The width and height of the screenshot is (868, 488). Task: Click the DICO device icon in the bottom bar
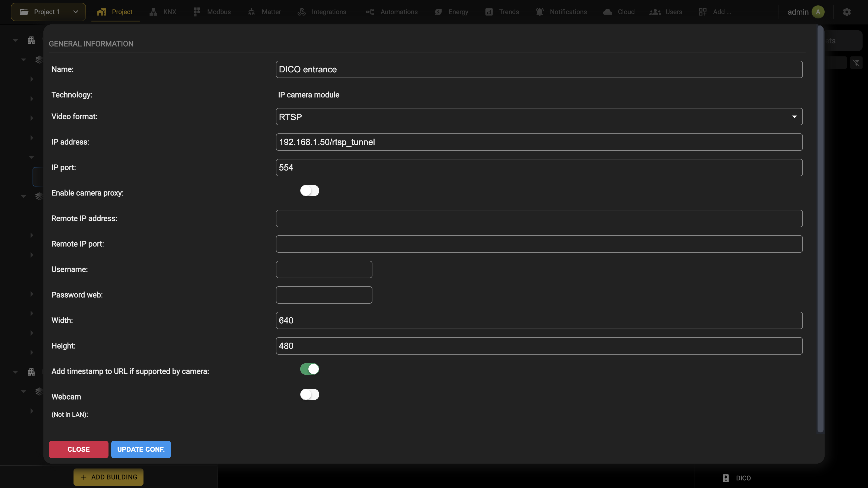pyautogui.click(x=726, y=478)
